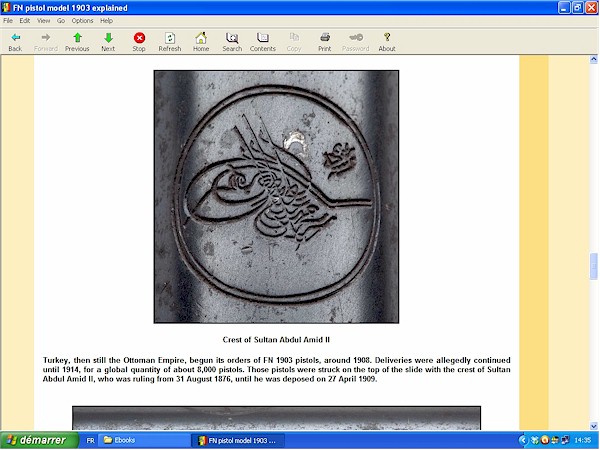600x450 pixels.
Task: Print the current page
Action: [324, 42]
